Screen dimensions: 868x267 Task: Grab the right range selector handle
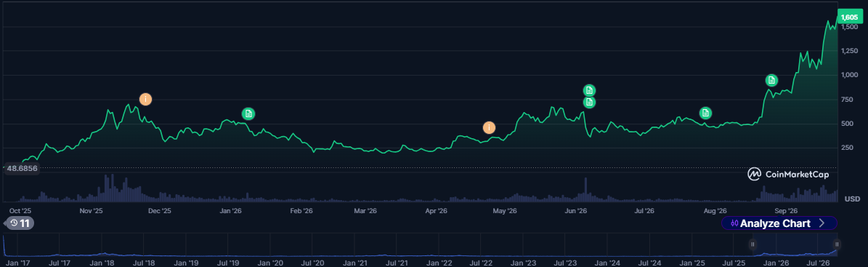837,244
